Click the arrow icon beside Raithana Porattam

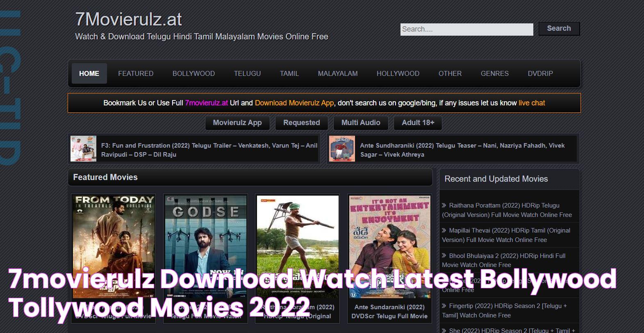coord(444,205)
